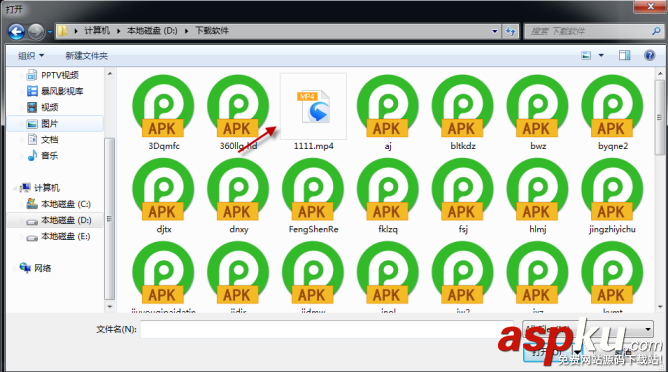Click the 文件名 input field
Viewport: 668px width, 372px height.
click(327, 329)
